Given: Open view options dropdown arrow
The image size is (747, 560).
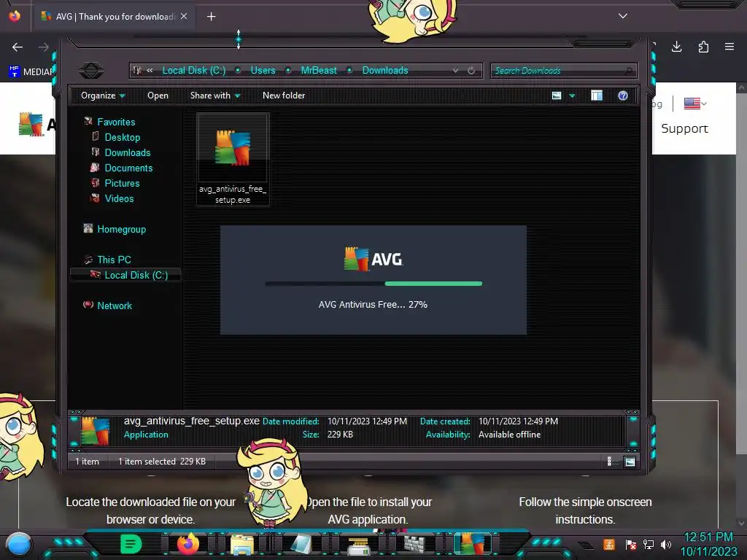Looking at the screenshot, I should coord(572,96).
